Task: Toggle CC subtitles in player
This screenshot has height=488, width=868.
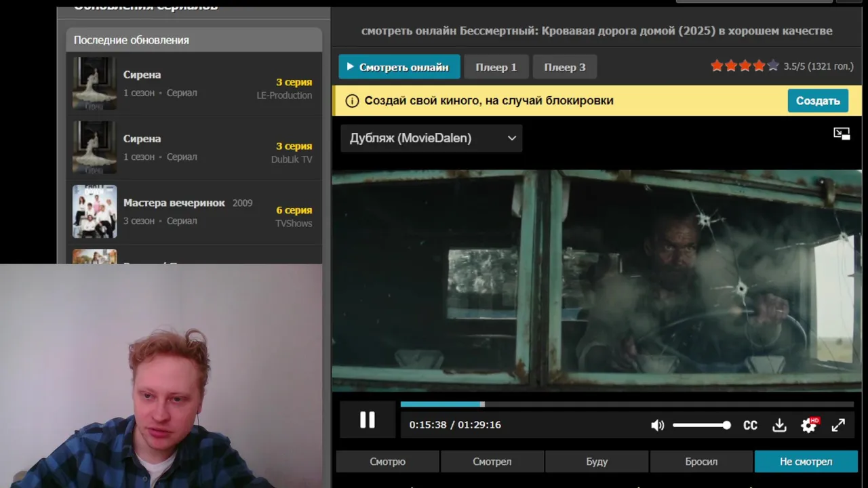Action: coord(750,426)
